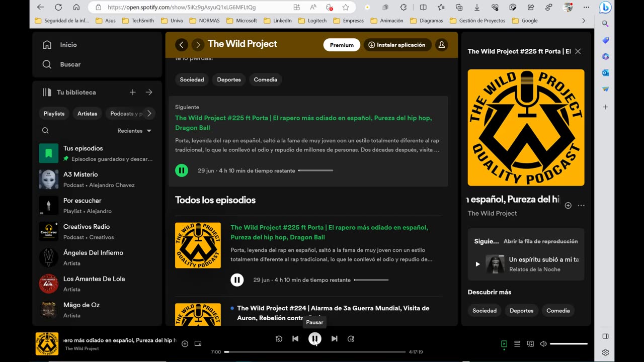Skip to next track

(x=334, y=339)
